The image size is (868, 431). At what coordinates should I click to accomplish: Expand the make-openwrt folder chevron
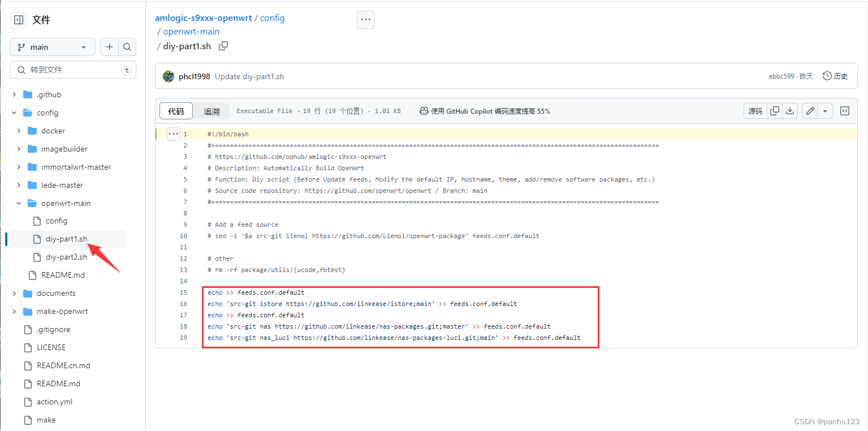[x=14, y=311]
